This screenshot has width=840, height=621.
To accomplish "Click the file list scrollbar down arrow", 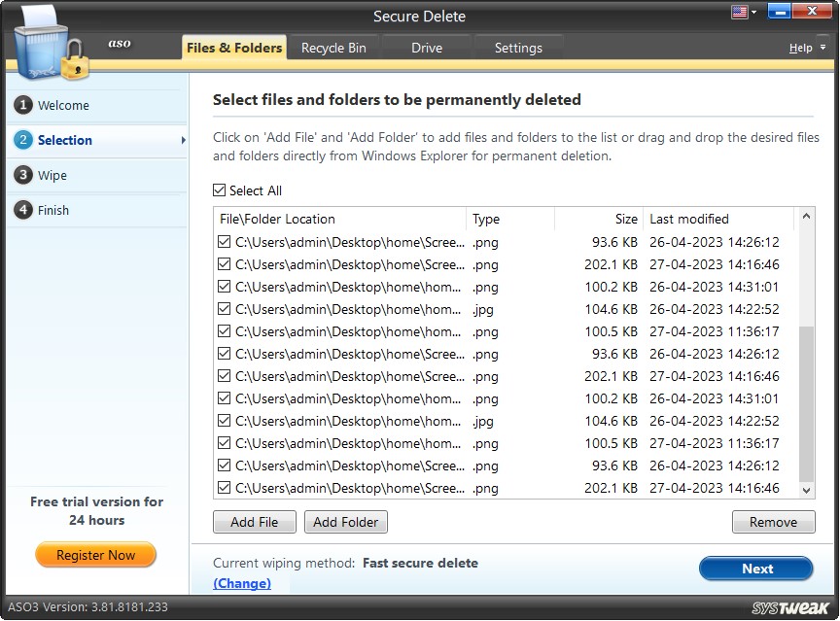I will 807,489.
